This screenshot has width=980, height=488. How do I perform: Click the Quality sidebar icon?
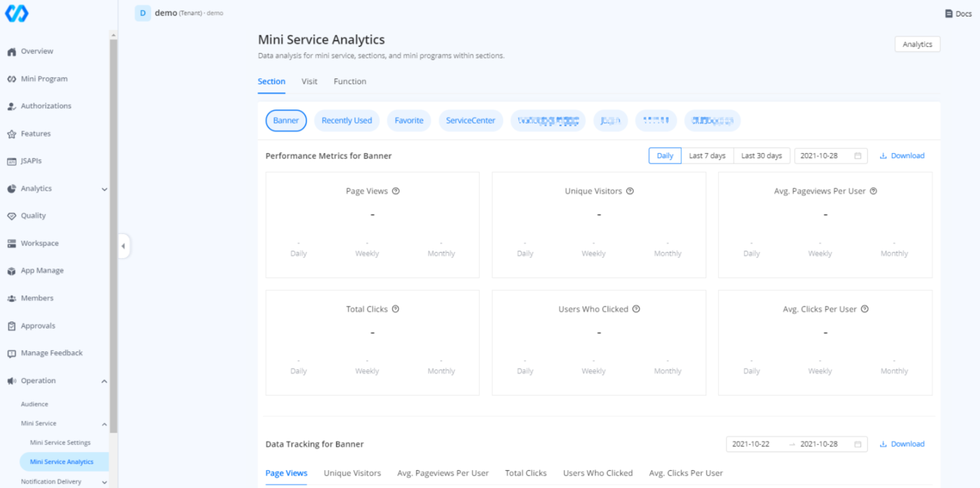tap(12, 216)
